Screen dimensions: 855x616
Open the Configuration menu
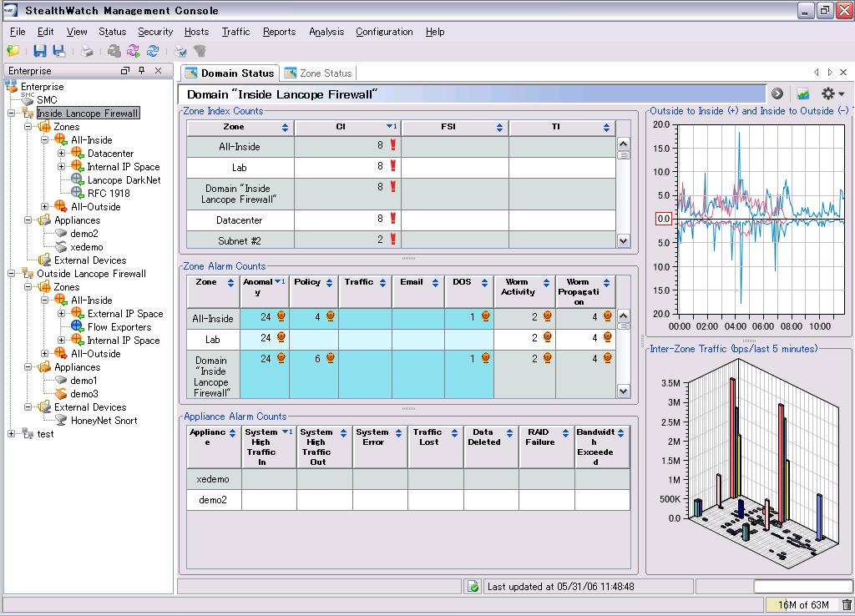click(384, 32)
